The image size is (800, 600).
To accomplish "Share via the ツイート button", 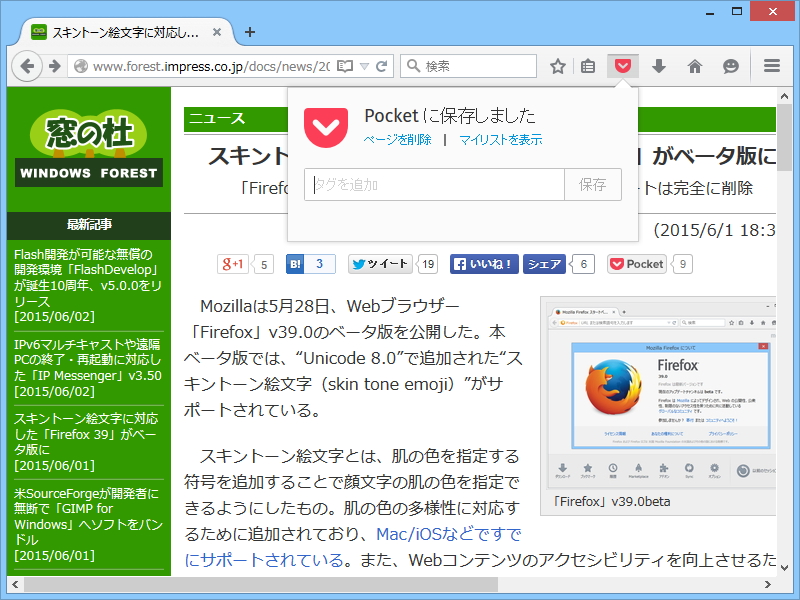I will 379,263.
